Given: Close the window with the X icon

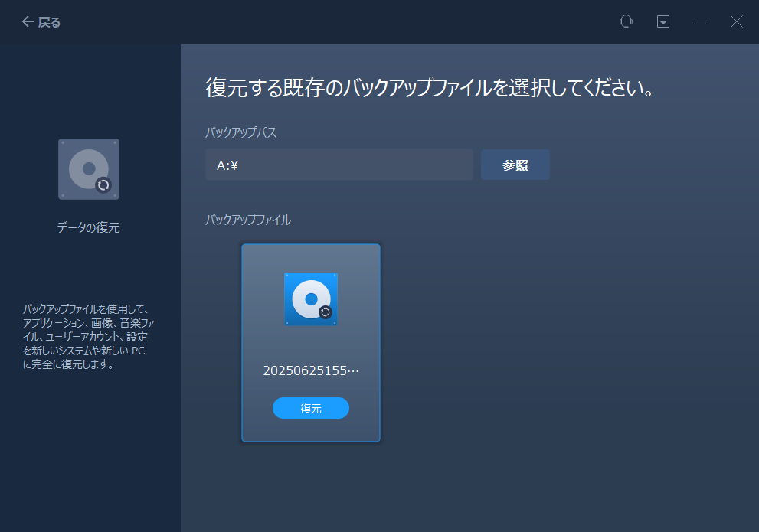Looking at the screenshot, I should tap(736, 22).
